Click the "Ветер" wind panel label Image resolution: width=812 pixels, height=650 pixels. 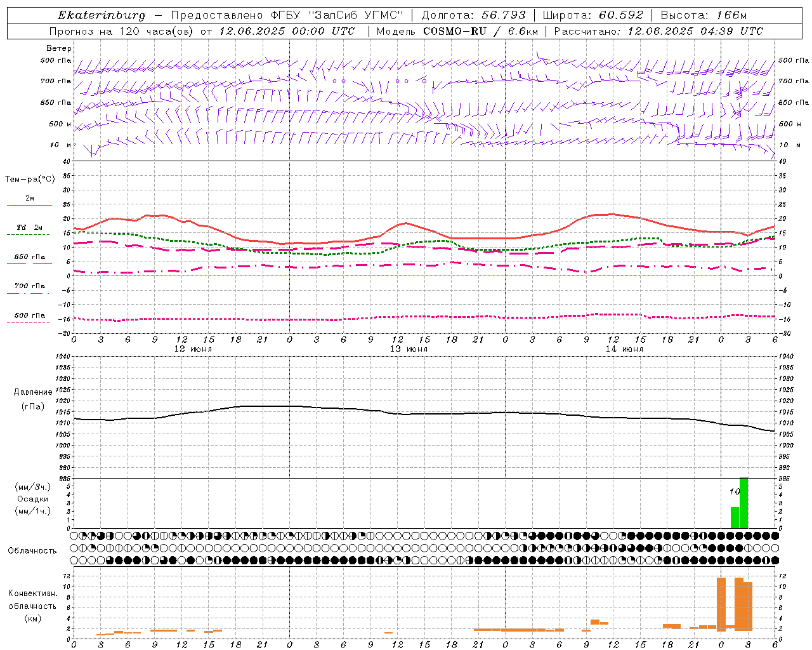coord(59,48)
